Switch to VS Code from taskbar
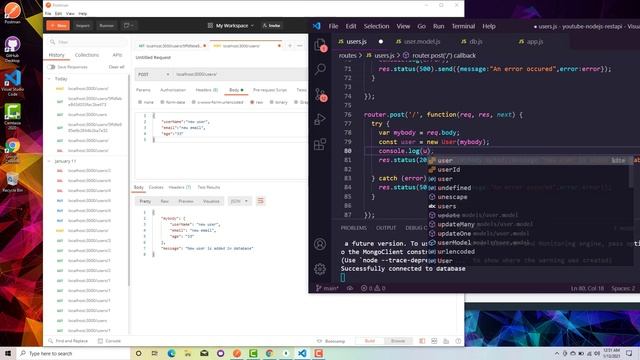 click(302, 353)
